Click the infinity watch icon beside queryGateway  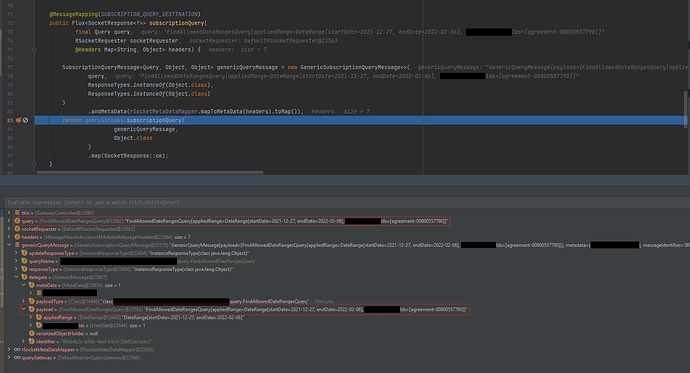[x=17, y=358]
